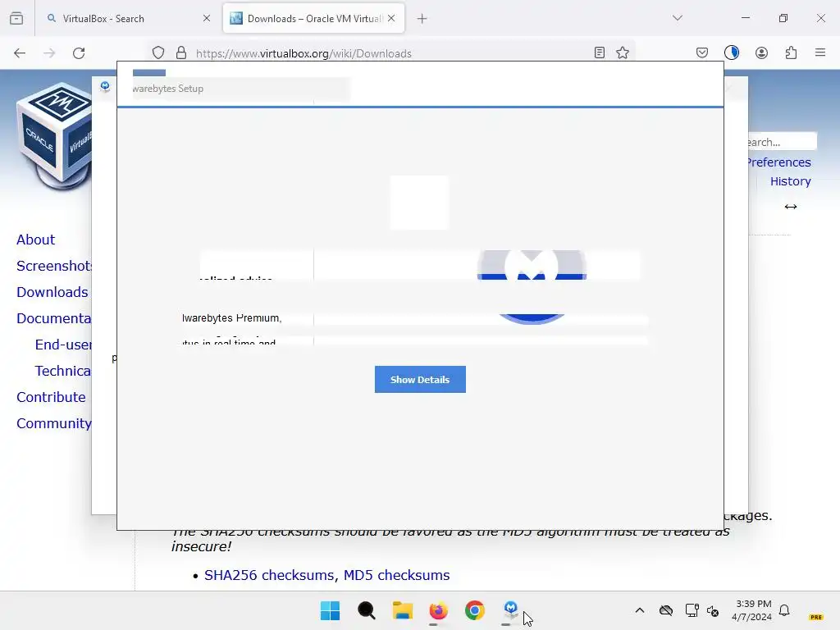This screenshot has height=630, width=840.
Task: Open the Extensions puzzle icon
Action: 791,52
